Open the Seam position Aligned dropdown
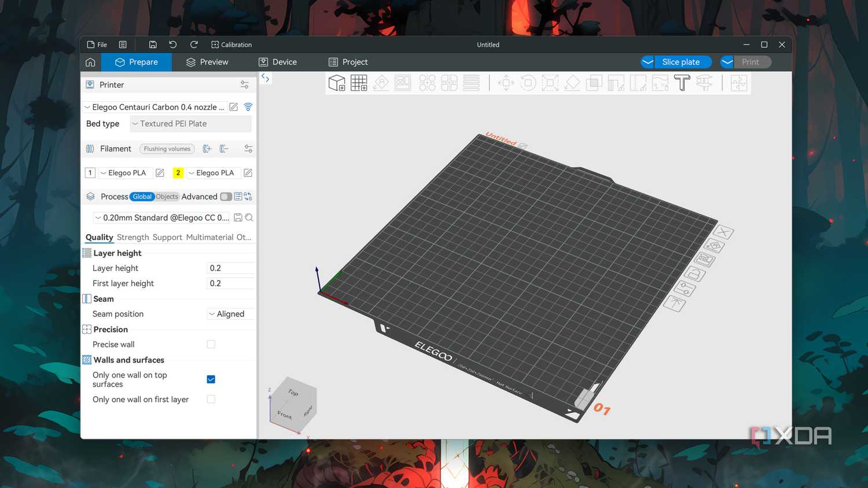The image size is (868, 488). (x=230, y=314)
